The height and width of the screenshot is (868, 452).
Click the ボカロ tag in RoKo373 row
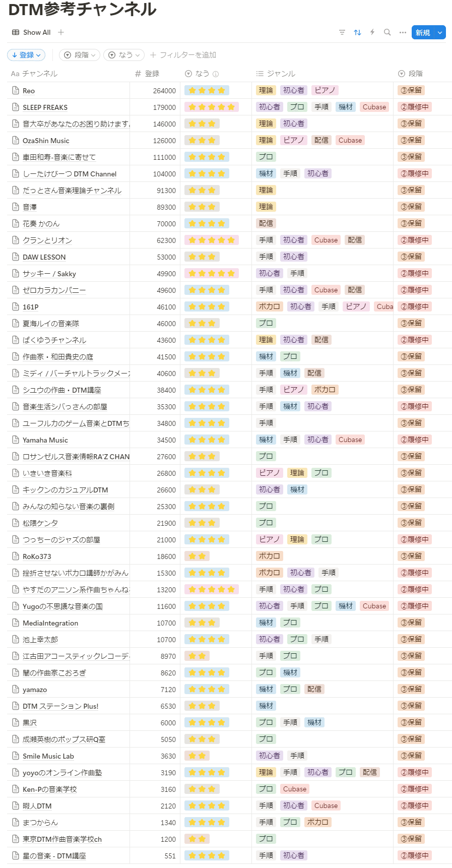(270, 556)
